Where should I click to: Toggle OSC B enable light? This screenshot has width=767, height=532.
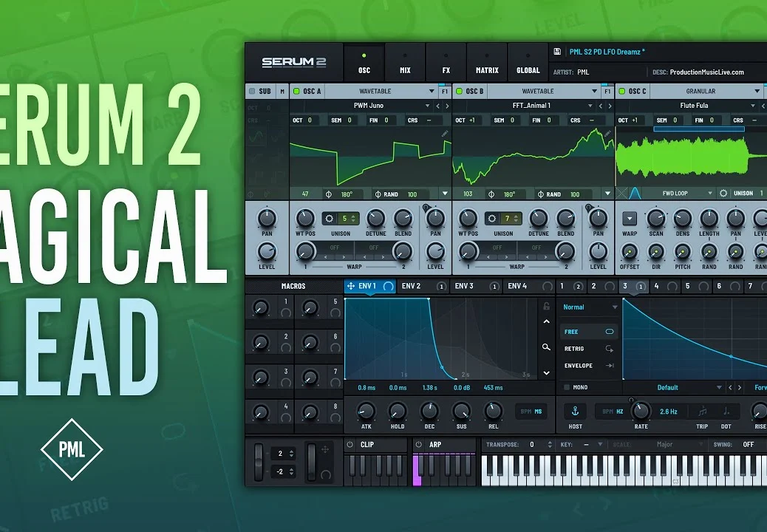[x=459, y=91]
